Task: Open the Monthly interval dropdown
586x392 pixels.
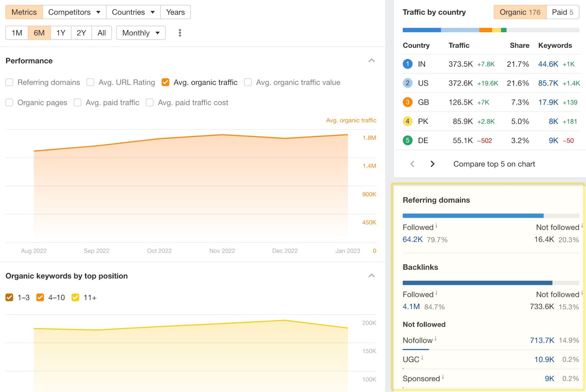Action: pyautogui.click(x=141, y=33)
